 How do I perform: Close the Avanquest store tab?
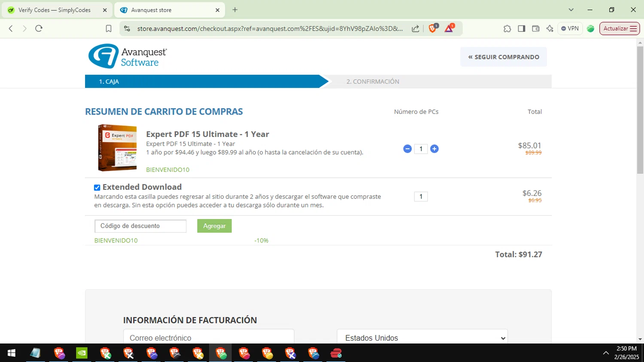pyautogui.click(x=217, y=10)
